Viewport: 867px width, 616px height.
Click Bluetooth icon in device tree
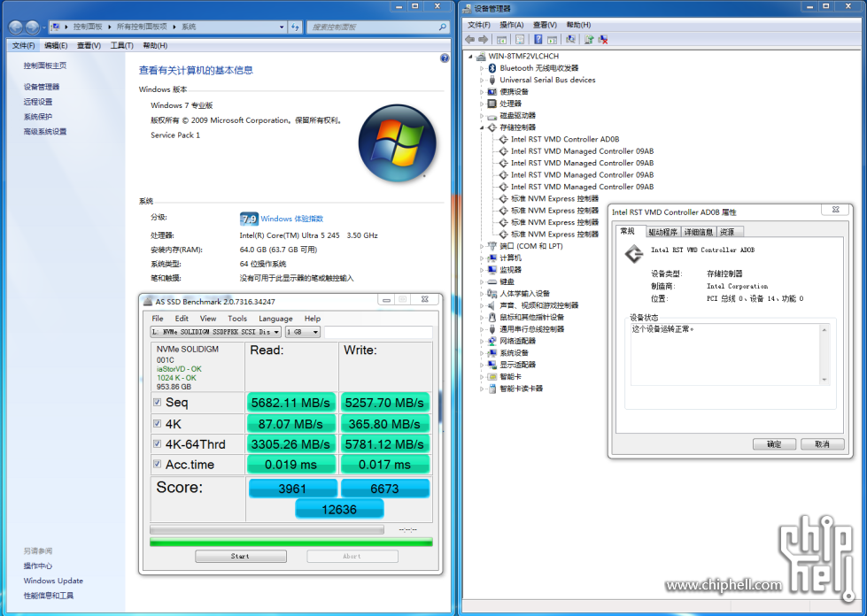[492, 68]
